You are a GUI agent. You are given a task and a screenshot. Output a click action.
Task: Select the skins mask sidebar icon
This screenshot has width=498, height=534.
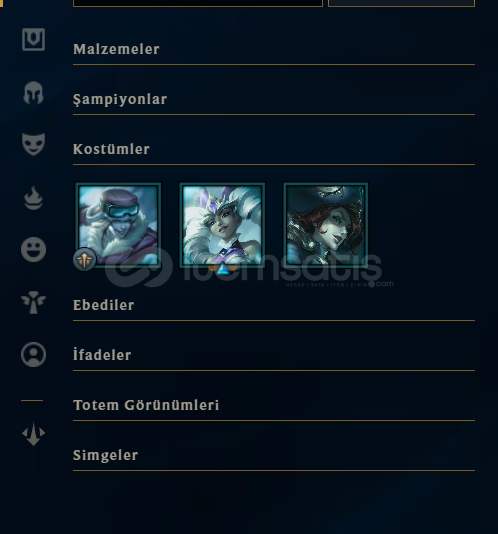coord(33,144)
